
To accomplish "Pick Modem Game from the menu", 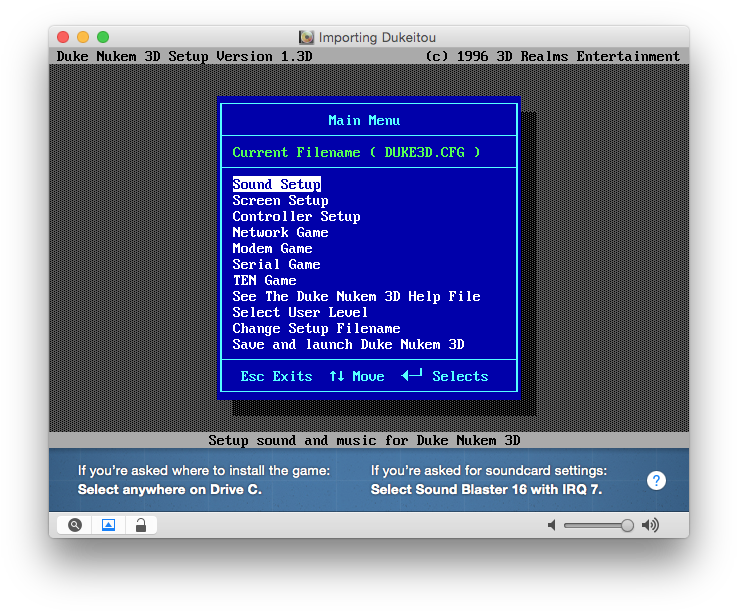I will [272, 248].
